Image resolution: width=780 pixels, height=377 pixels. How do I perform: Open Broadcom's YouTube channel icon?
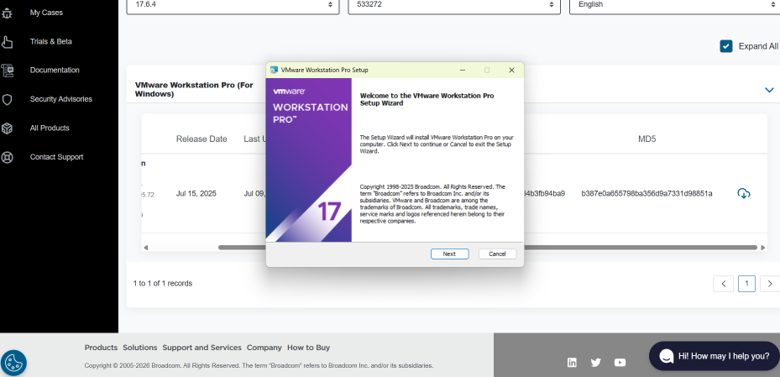click(620, 363)
